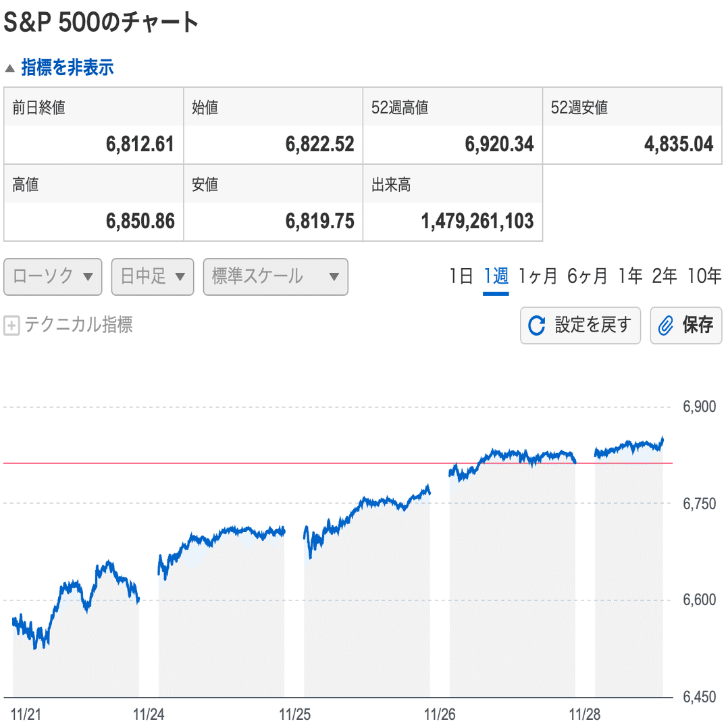Click the triangle icon beside 指標を非表示
Viewport: 728px width, 728px height.
9,68
